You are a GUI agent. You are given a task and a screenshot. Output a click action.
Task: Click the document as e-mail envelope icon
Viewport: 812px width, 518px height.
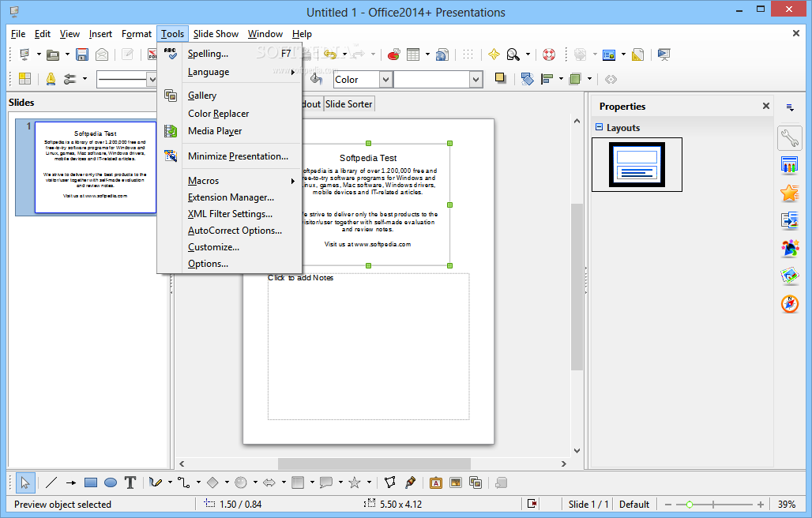tap(102, 54)
